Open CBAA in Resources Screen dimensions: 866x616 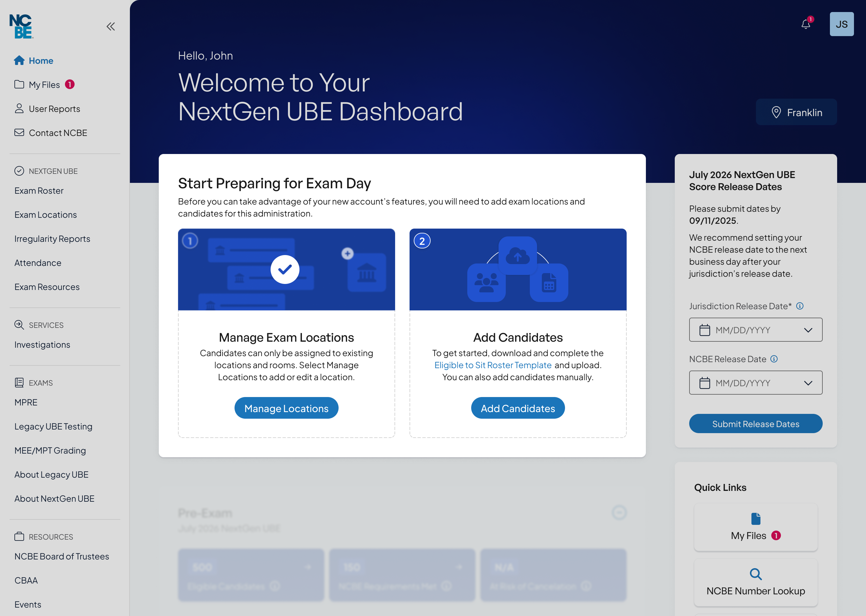pyautogui.click(x=26, y=581)
